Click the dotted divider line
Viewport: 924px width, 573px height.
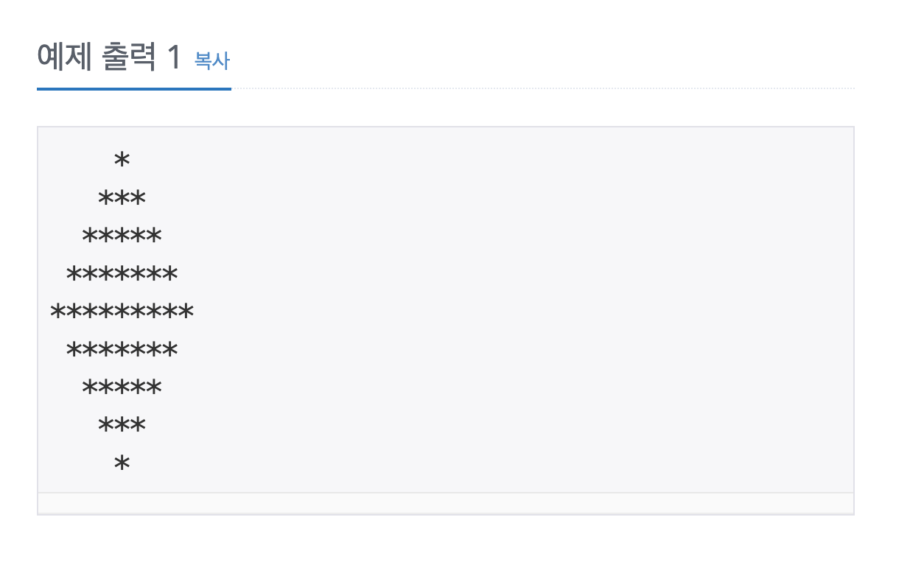point(516,88)
